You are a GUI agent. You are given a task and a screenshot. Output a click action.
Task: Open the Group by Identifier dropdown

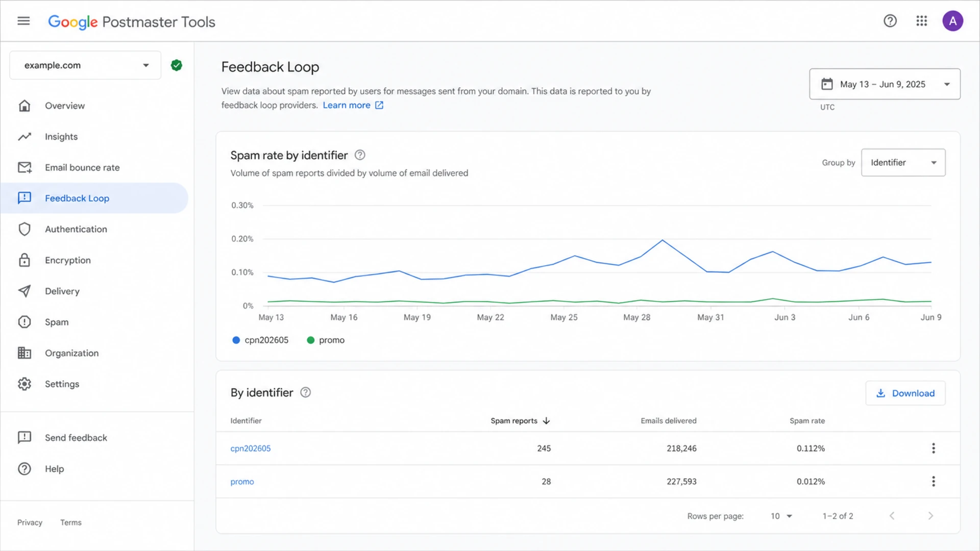pyautogui.click(x=903, y=163)
